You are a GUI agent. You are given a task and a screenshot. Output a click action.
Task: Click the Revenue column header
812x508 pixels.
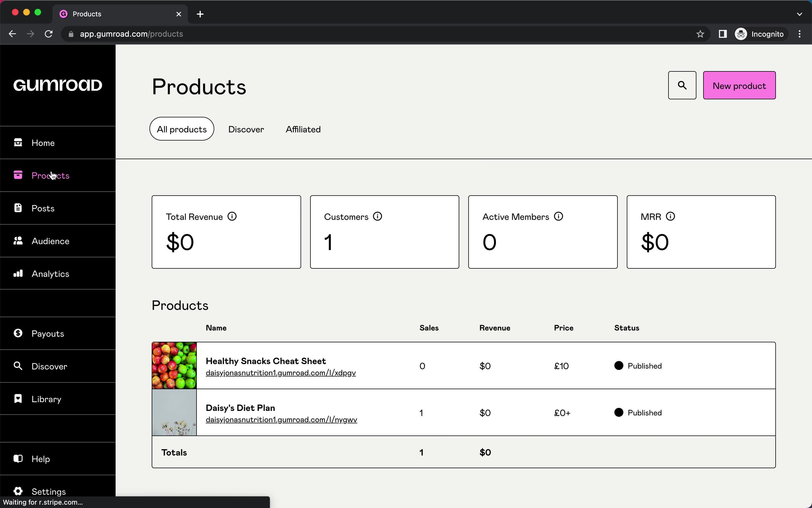495,328
